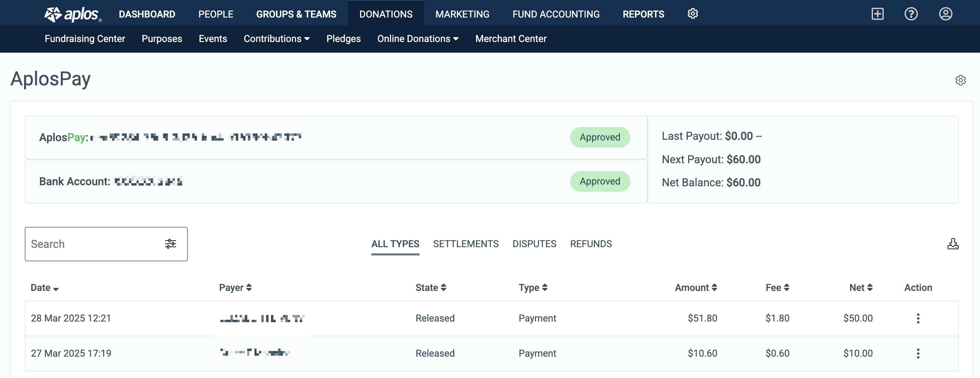This screenshot has width=980, height=378.
Task: Sort table by Amount column
Action: pos(696,288)
